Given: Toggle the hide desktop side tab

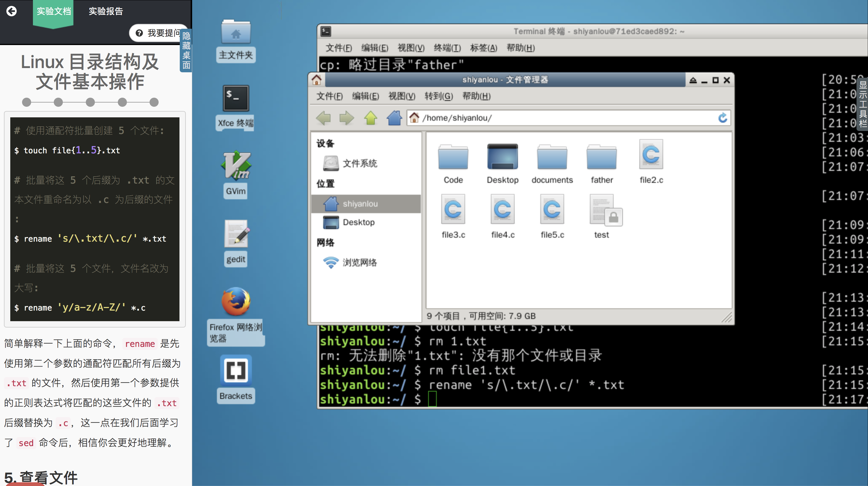Looking at the screenshot, I should [186, 51].
